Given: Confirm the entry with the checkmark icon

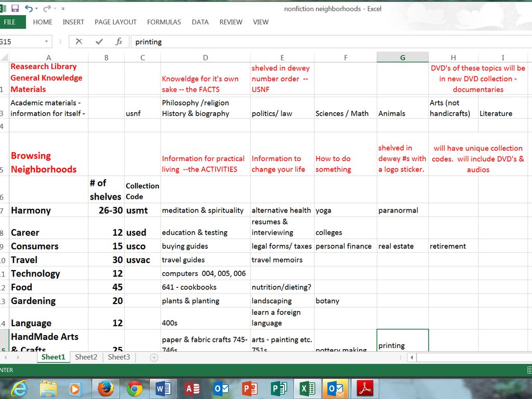Looking at the screenshot, I should [99, 42].
